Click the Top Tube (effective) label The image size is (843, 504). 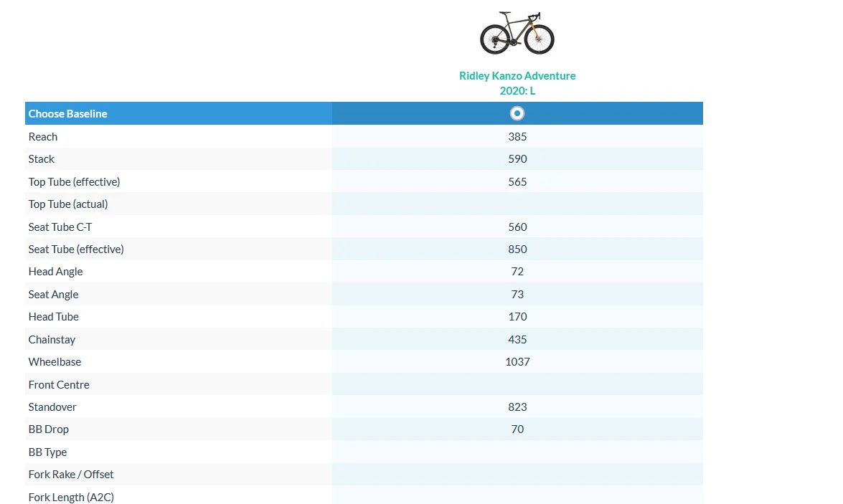[x=74, y=181]
